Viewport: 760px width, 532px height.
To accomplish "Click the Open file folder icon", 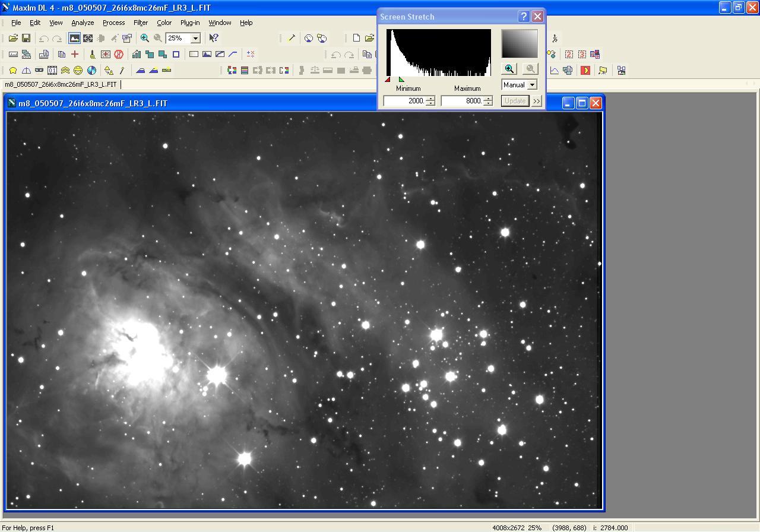I will pos(13,38).
